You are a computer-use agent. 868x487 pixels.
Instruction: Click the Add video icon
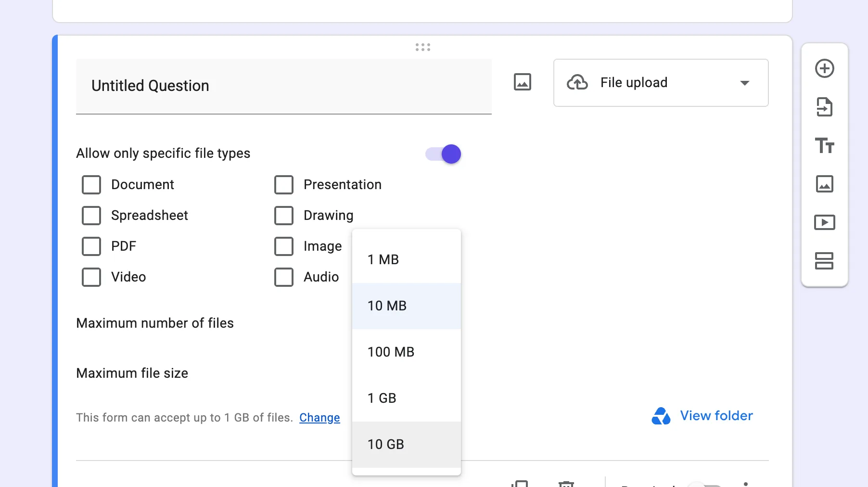824,222
